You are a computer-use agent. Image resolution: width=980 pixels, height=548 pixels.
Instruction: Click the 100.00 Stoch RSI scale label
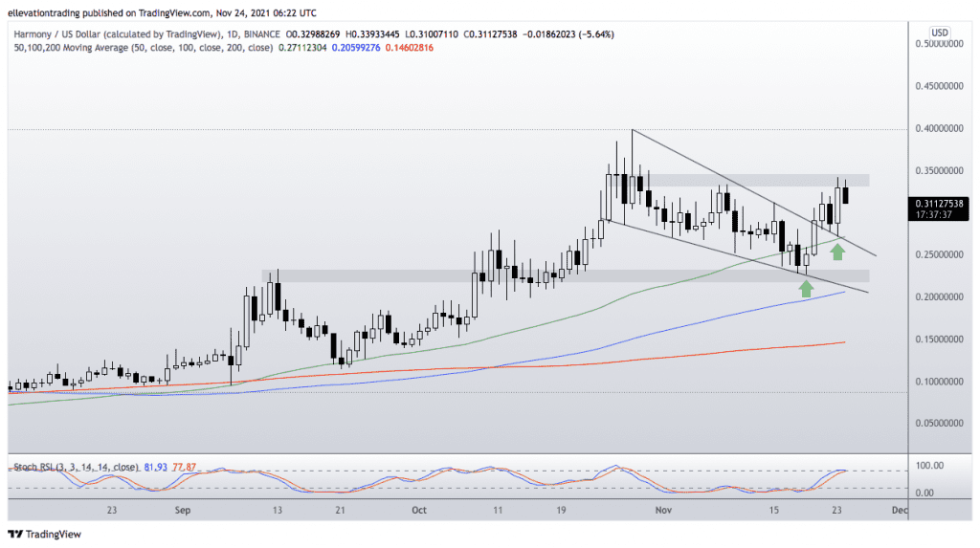coord(929,466)
